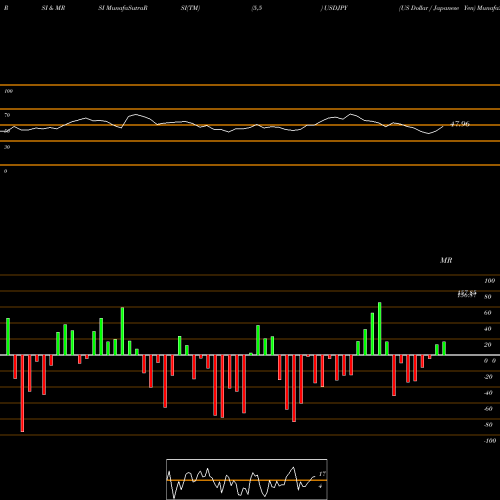The image size is (500, 500).
Task: Click the -100 label on the MR axis
Action: point(489,441)
